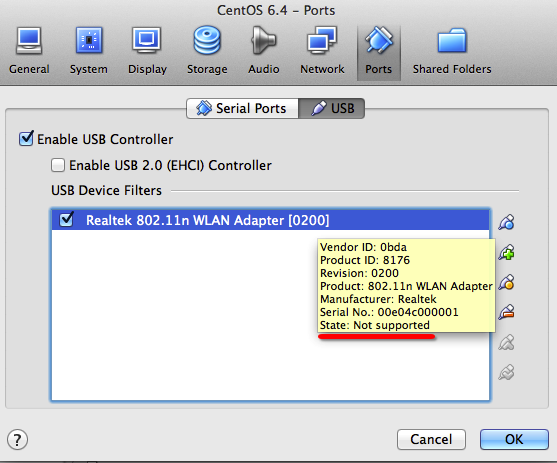557x463 pixels.
Task: Remove selected USB filter icon
Action: click(506, 312)
